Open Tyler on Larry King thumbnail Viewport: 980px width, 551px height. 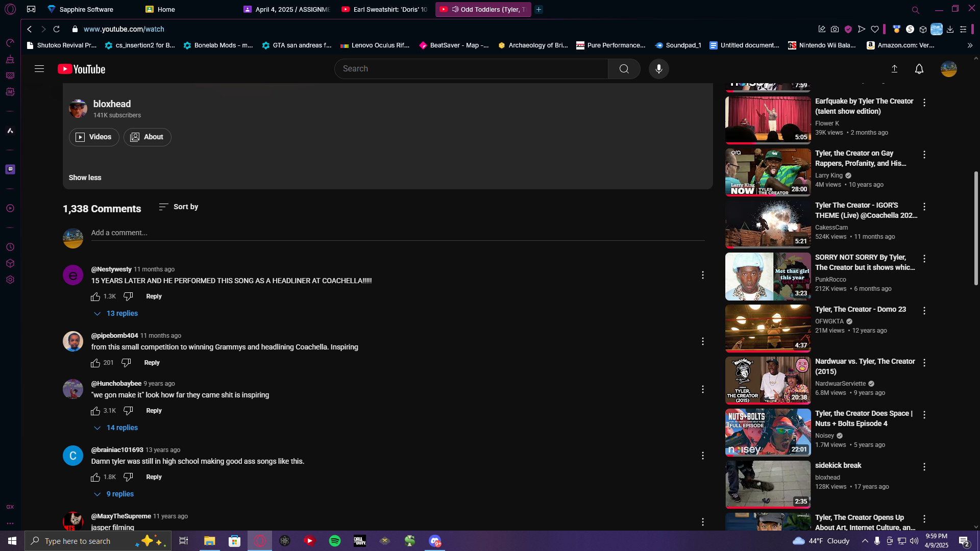pos(768,172)
